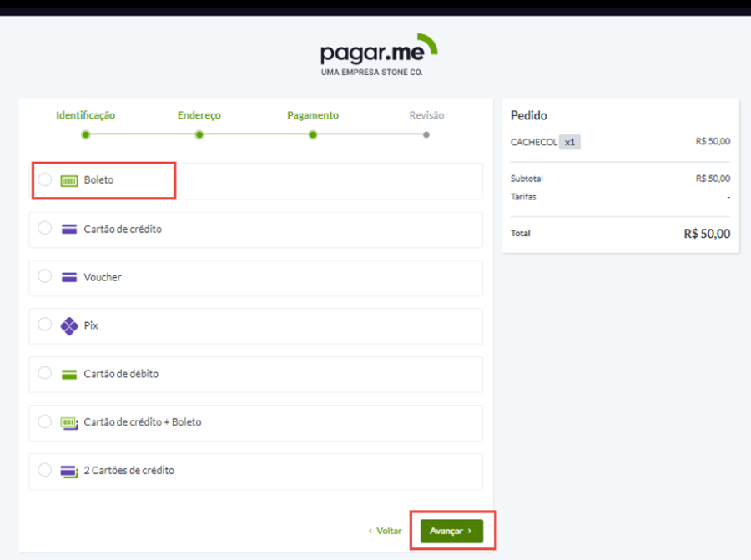Click the Cartão de crédito card icon
The height and width of the screenshot is (560, 751).
tap(69, 229)
